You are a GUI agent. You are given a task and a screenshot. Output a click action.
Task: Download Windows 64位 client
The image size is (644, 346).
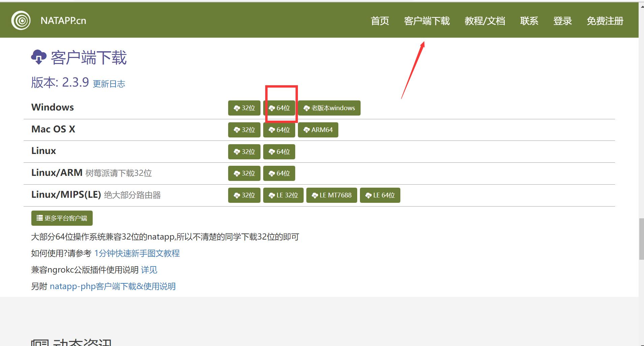click(x=279, y=108)
